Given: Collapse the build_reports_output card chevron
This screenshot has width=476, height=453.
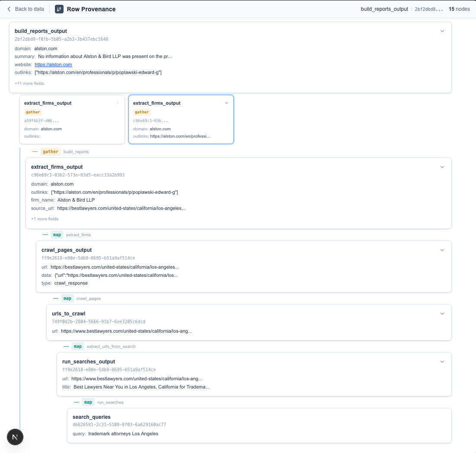Looking at the screenshot, I should click(442, 31).
